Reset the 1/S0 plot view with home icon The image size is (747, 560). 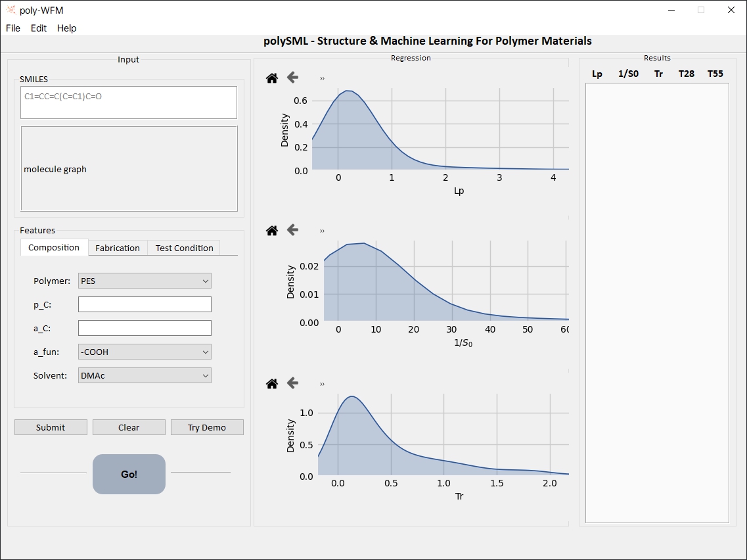pyautogui.click(x=272, y=231)
